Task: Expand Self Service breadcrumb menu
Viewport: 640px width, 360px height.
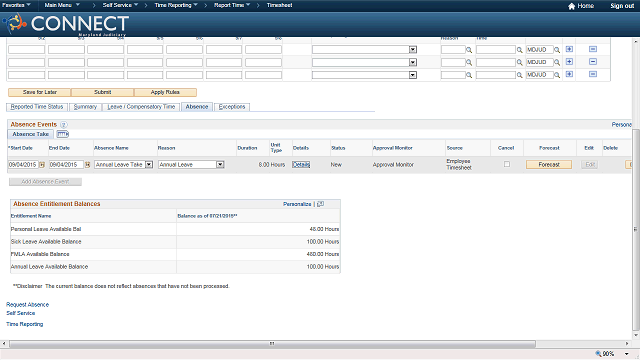Action: [x=120, y=5]
